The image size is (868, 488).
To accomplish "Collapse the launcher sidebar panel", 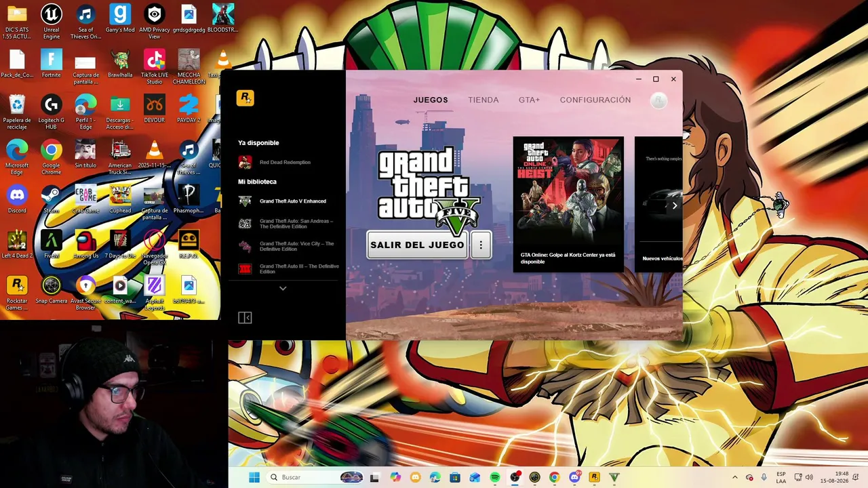I will pos(245,317).
